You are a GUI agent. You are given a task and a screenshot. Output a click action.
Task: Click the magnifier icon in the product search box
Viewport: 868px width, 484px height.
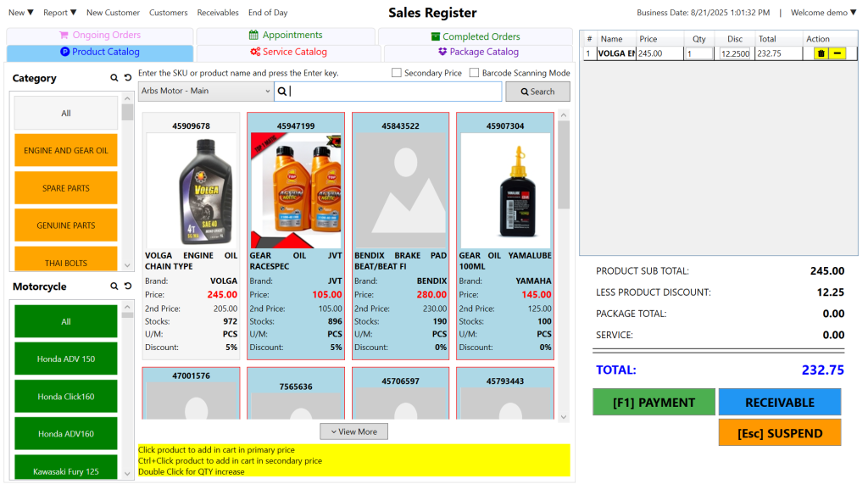[x=281, y=92]
